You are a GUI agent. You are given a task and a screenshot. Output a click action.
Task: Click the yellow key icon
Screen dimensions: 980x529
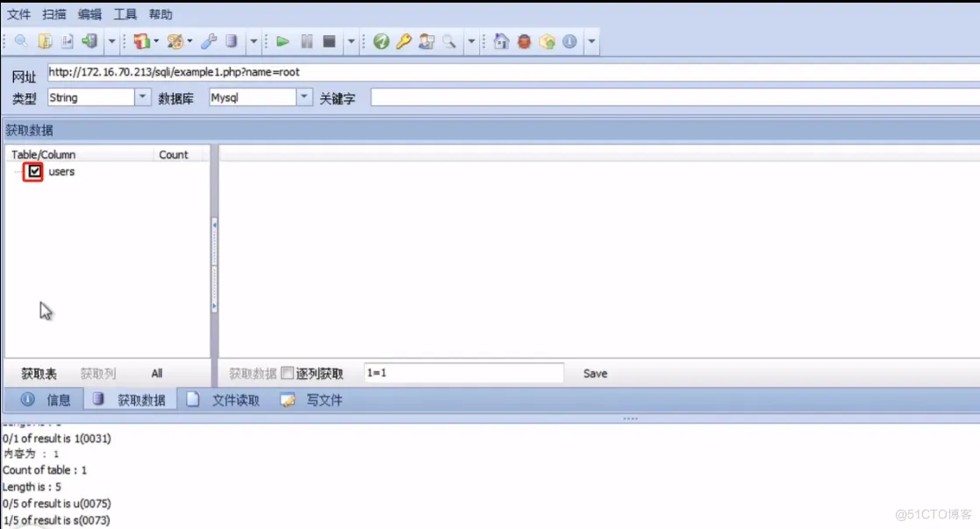(404, 41)
